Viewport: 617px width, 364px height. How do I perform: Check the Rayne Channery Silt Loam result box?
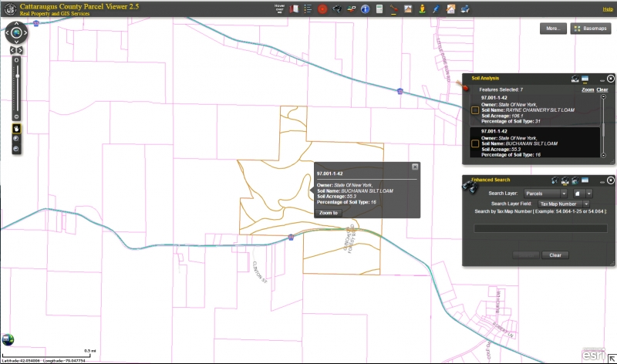click(476, 111)
